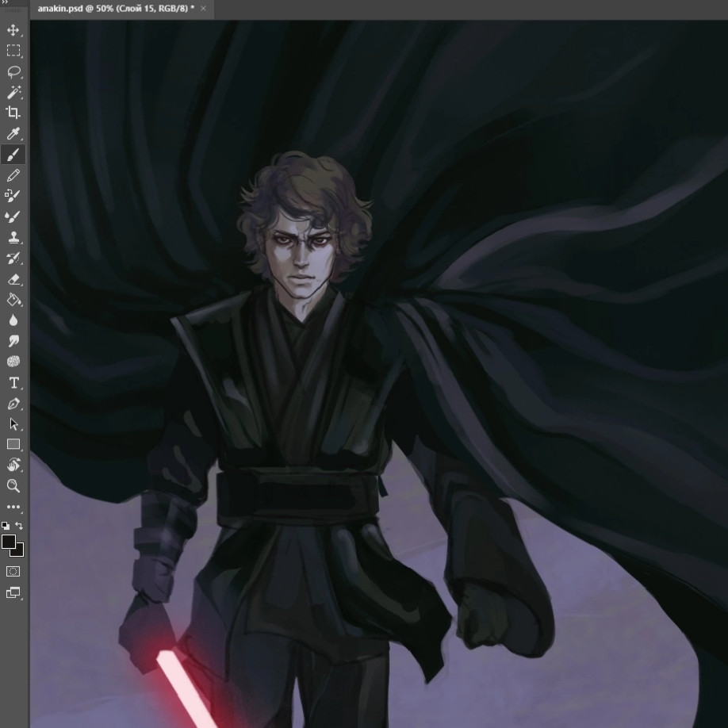Select the Crop tool
Viewport: 728px width, 728px height.
13,113
